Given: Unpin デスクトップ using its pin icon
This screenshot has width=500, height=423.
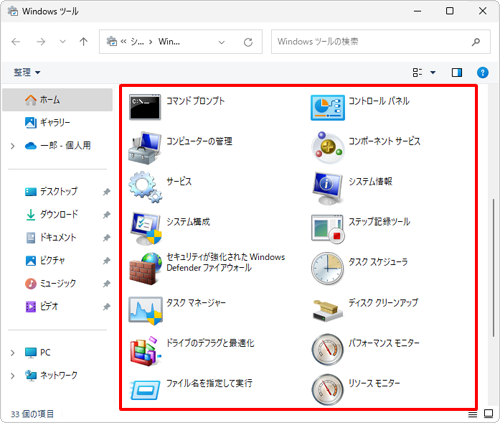Looking at the screenshot, I should click(x=106, y=192).
